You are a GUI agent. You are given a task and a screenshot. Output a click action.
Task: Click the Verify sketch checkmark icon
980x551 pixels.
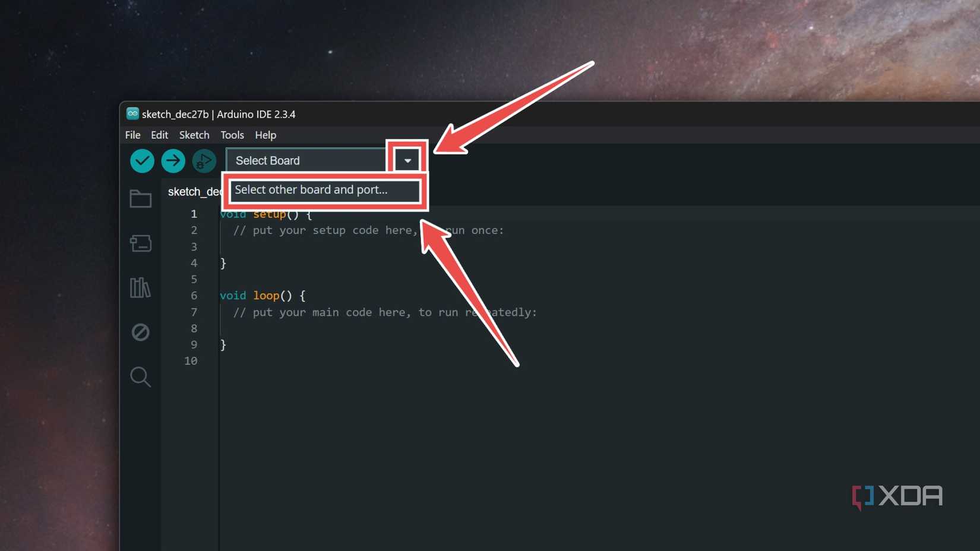point(141,160)
